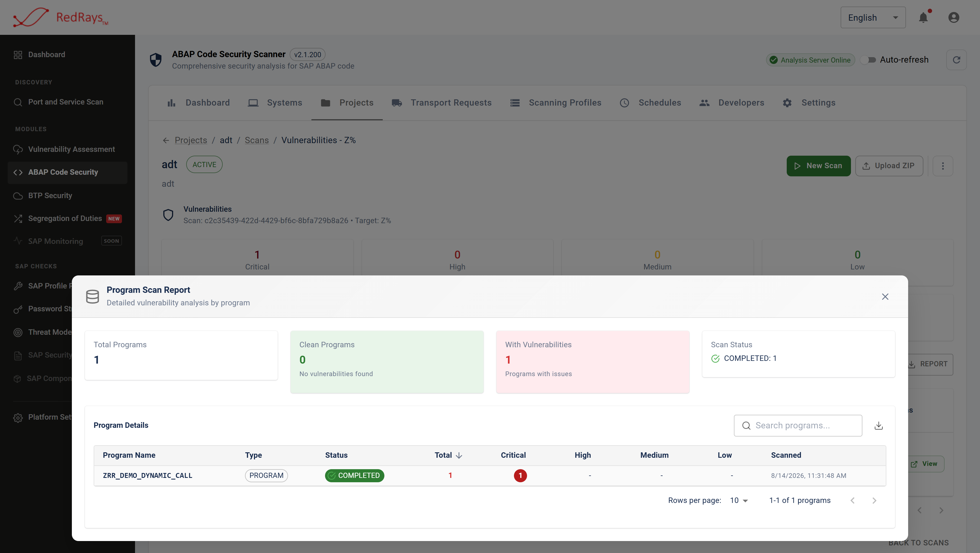Viewport: 980px width, 553px height.
Task: Click in the Search programs field
Action: (798, 426)
